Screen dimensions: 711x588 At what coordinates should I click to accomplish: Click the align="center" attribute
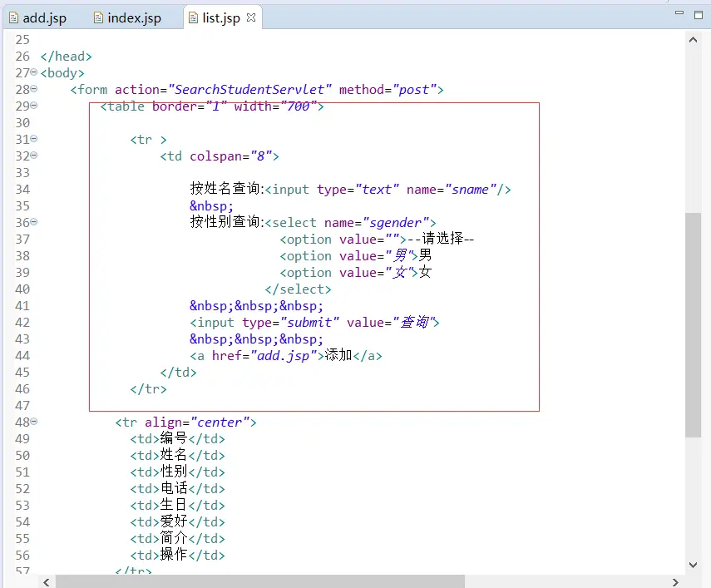(x=197, y=422)
